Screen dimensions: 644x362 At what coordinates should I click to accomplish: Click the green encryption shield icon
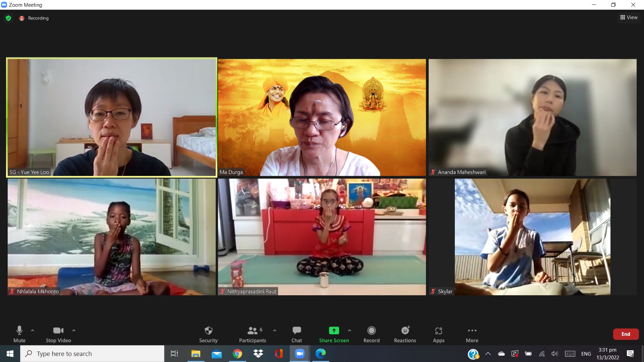tap(8, 18)
